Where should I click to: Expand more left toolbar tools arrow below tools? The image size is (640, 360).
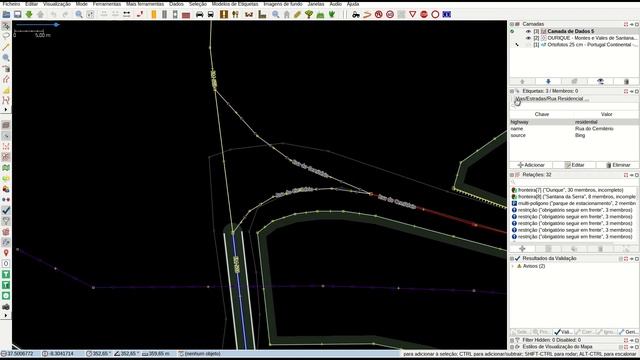pyautogui.click(x=6, y=110)
